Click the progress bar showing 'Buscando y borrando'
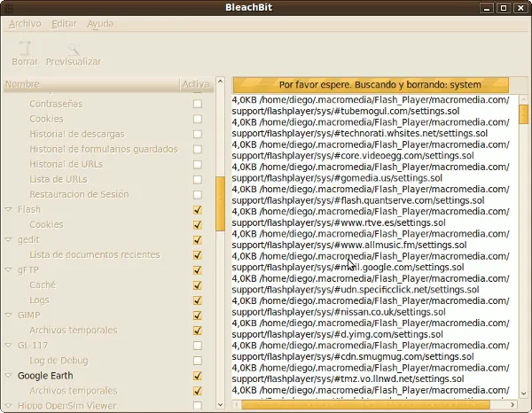 pos(371,85)
